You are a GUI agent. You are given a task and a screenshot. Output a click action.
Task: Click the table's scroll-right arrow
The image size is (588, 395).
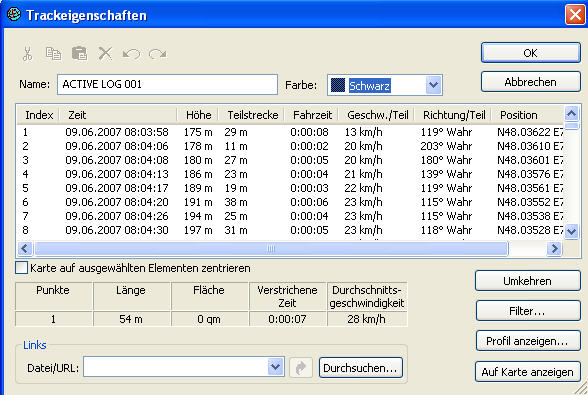(554, 248)
